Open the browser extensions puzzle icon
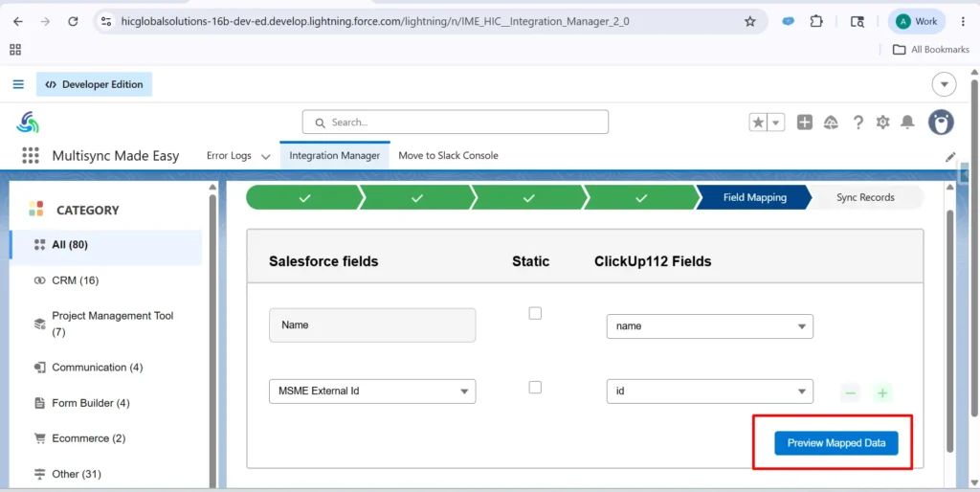Image resolution: width=980 pixels, height=492 pixels. click(816, 21)
